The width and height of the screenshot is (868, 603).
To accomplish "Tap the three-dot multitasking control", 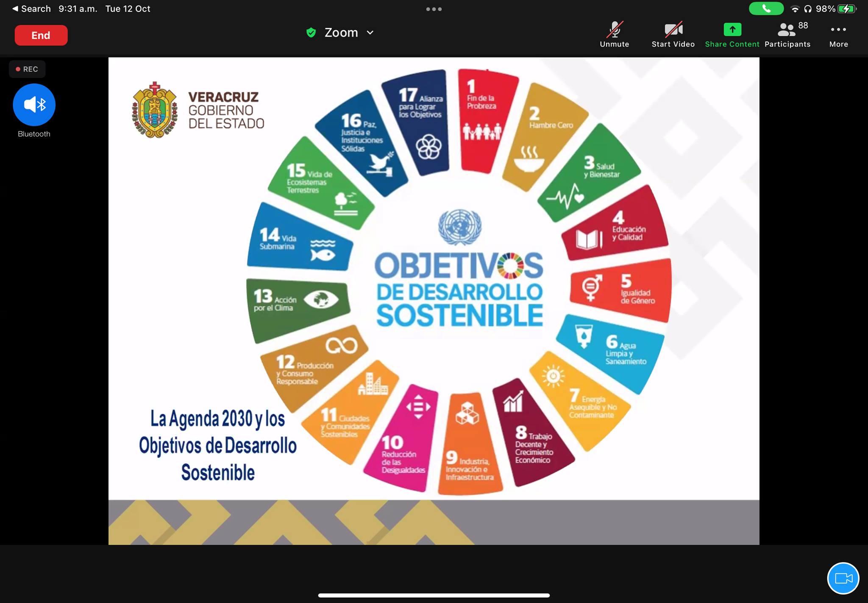I will pyautogui.click(x=434, y=9).
